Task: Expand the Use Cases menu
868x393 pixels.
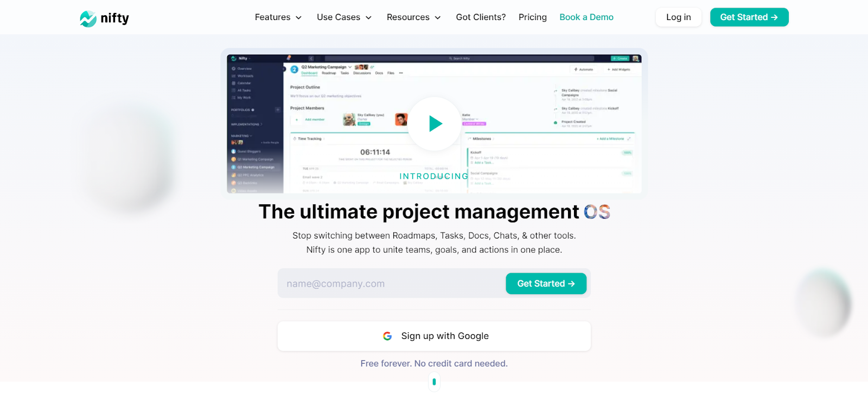Action: pyautogui.click(x=344, y=17)
